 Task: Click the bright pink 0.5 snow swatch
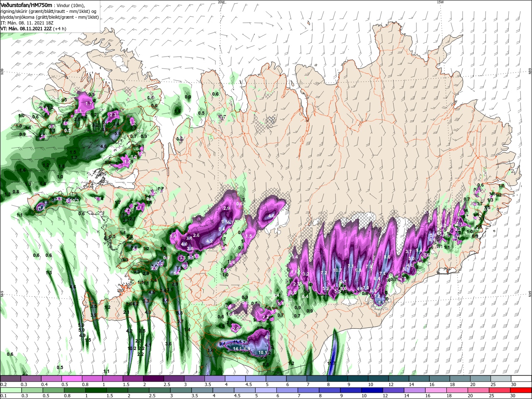click(x=71, y=379)
